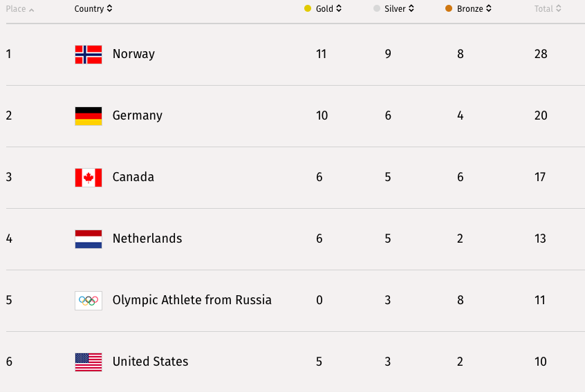Viewport: 585px width, 392px height.
Task: Sort table by Total medals
Action: (x=548, y=9)
